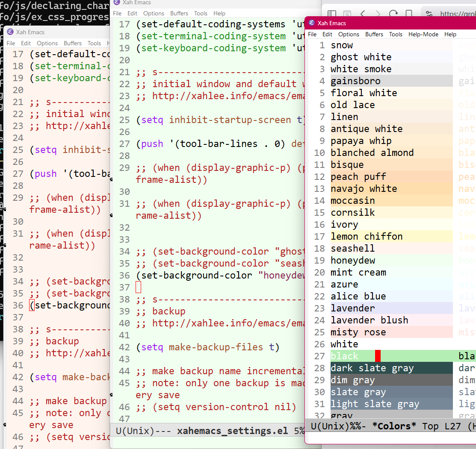This screenshot has width=476, height=449.
Task: Click xahemacs_settings.el in middle window mode line
Action: 233,431
